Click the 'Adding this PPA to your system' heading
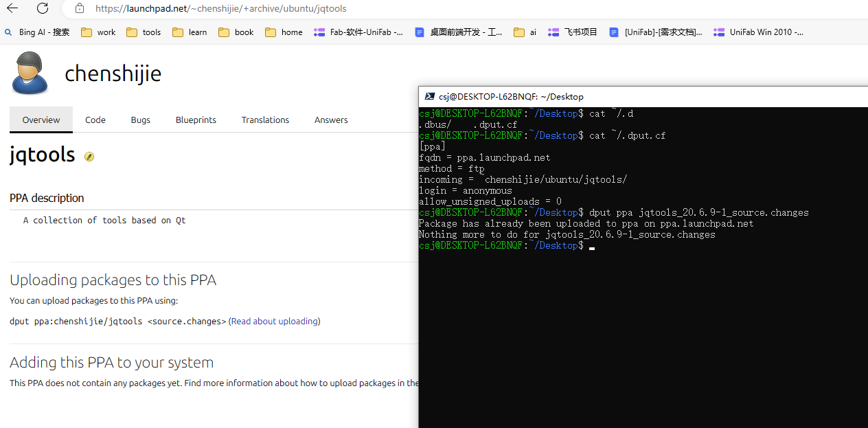The width and height of the screenshot is (868, 428). tap(112, 362)
